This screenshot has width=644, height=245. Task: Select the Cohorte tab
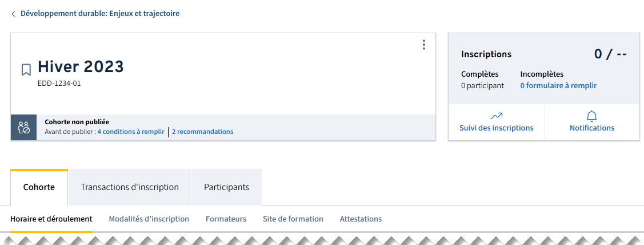click(x=39, y=187)
